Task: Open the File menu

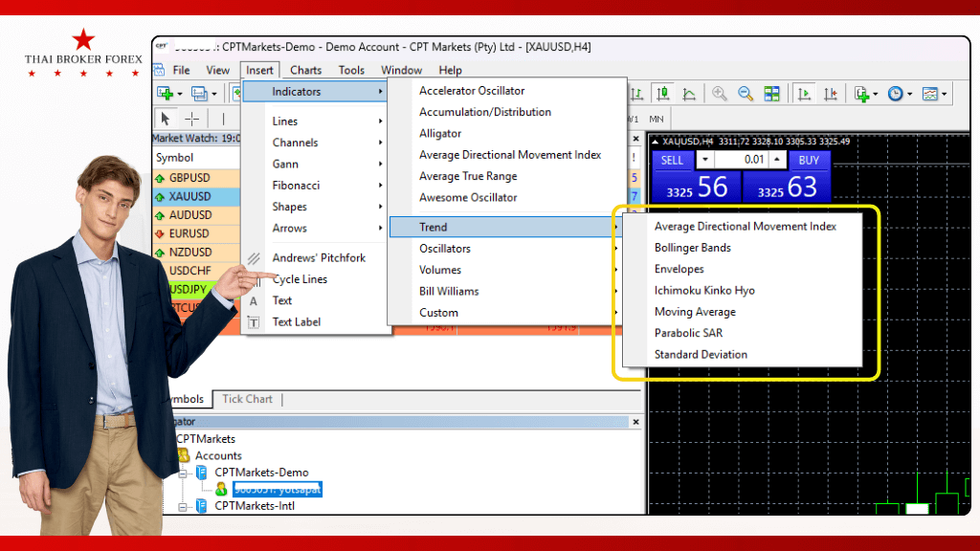Action: 181,70
